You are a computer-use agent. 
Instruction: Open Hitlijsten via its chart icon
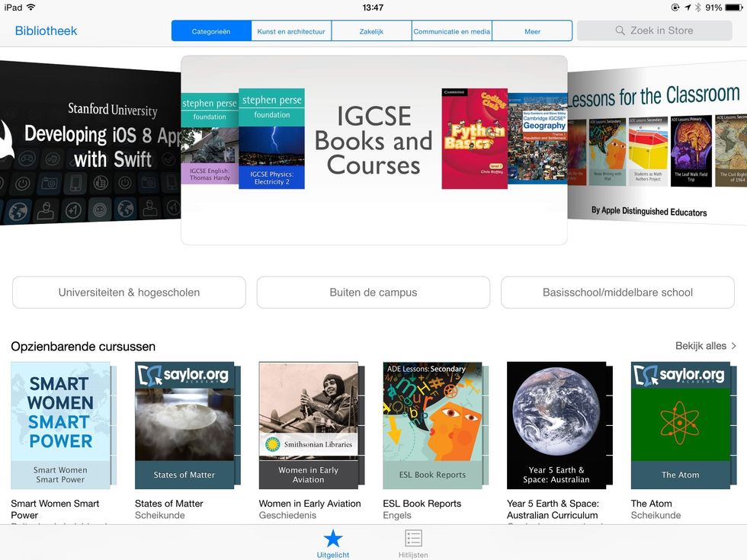pyautogui.click(x=413, y=539)
